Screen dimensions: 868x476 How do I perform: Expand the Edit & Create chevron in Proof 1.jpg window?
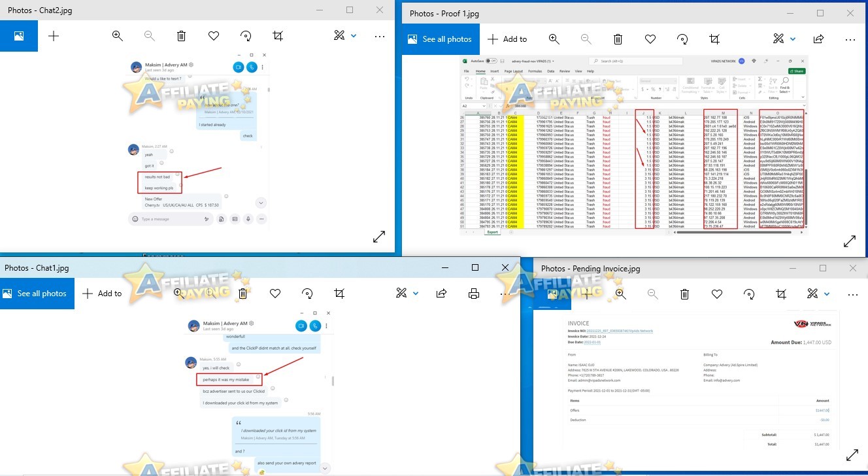(x=793, y=39)
